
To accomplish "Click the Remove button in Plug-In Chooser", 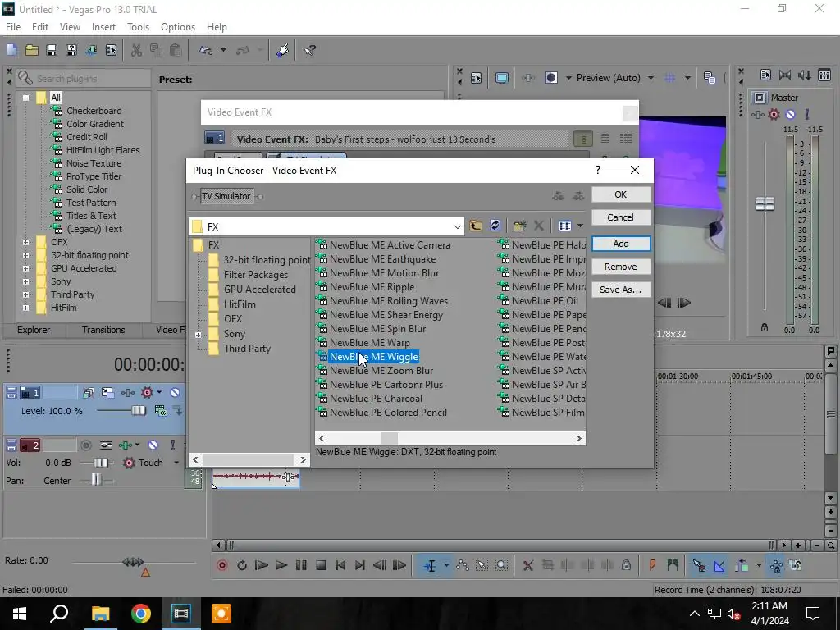I will coord(621,267).
